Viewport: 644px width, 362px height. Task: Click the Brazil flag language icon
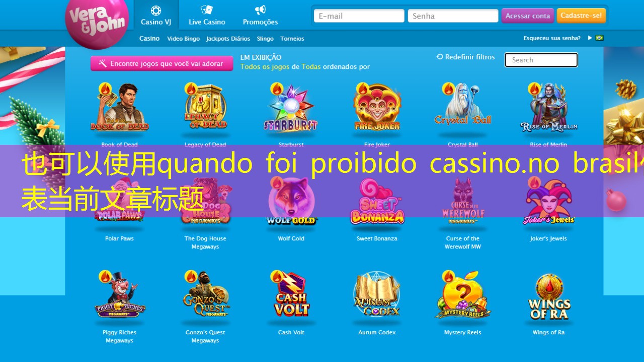pos(599,38)
